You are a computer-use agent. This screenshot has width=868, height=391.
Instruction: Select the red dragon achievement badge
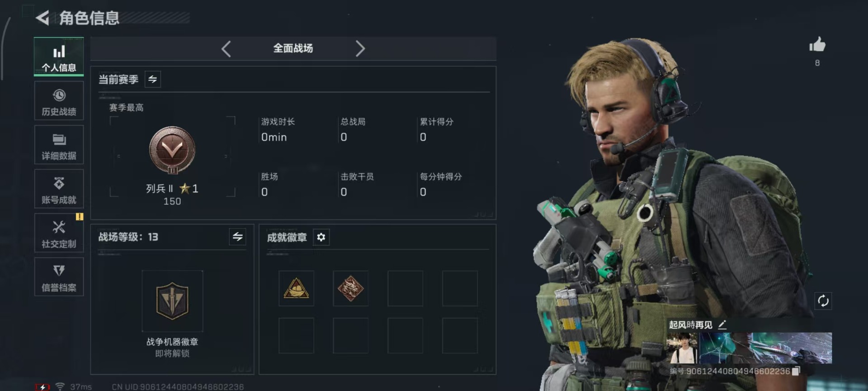point(350,289)
